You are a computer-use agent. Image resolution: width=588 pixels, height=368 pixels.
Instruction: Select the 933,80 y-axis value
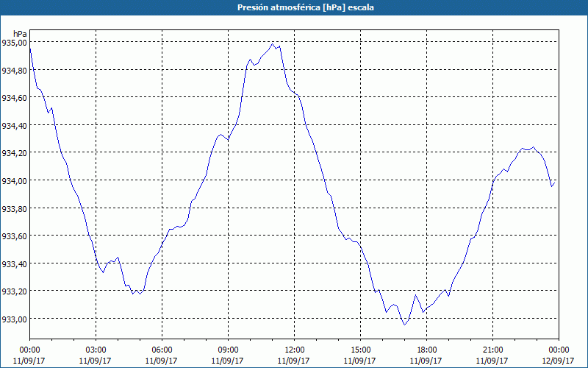pyautogui.click(x=14, y=208)
